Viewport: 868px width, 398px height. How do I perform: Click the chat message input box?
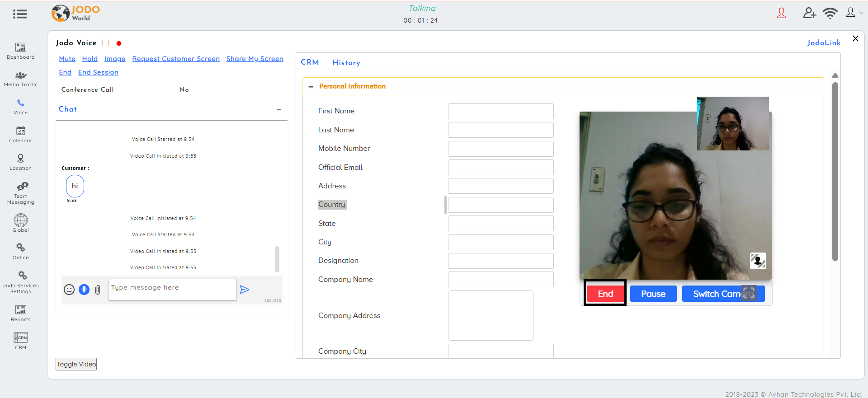[172, 290]
